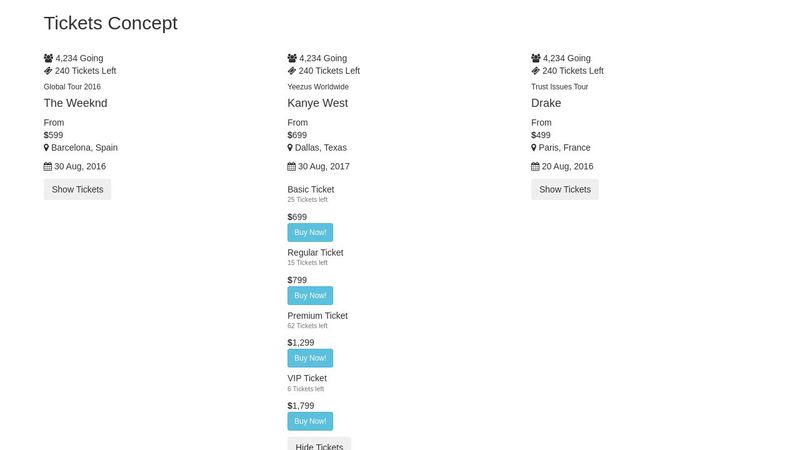
Task: Click the map marker icon next to Barcelona, Spain
Action: [47, 147]
